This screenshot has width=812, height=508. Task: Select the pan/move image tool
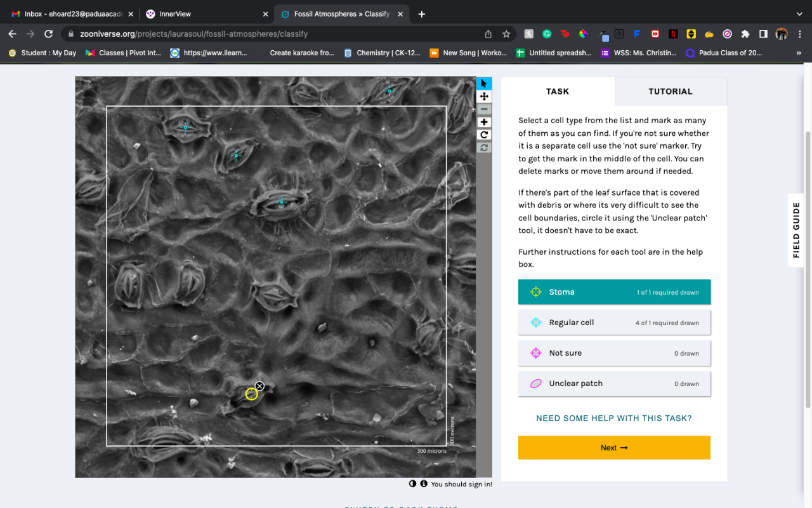click(x=484, y=97)
